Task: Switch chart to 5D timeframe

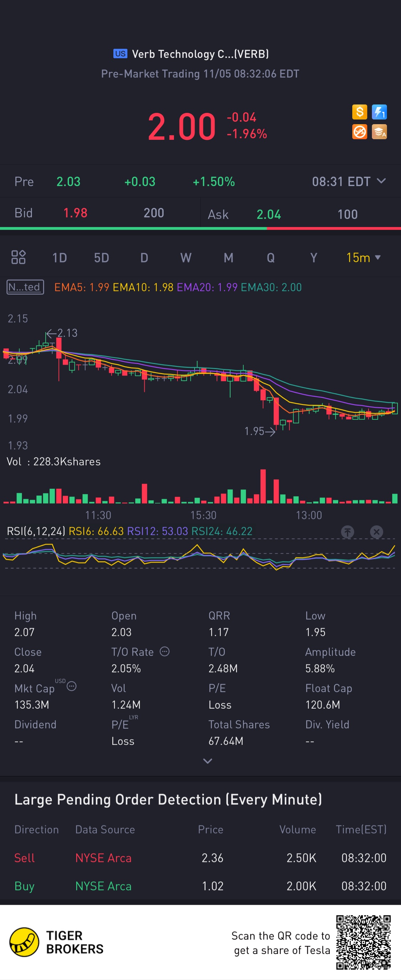Action: point(102,258)
